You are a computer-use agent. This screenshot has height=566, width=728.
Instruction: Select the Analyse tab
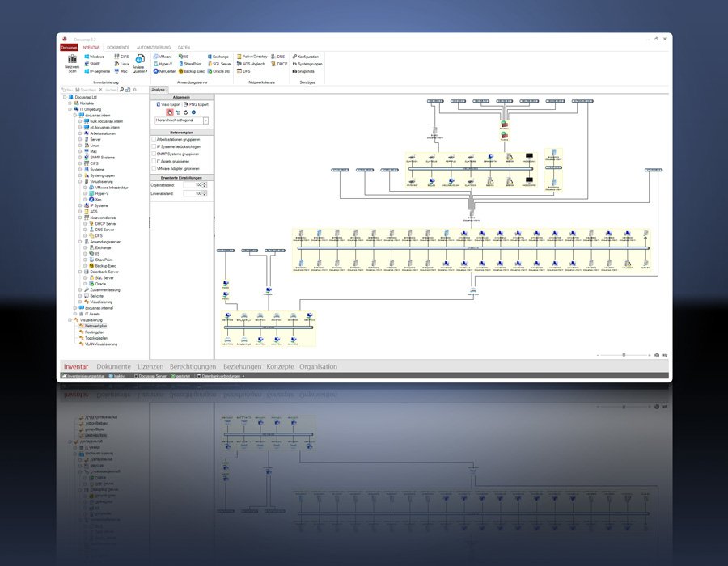tap(159, 90)
